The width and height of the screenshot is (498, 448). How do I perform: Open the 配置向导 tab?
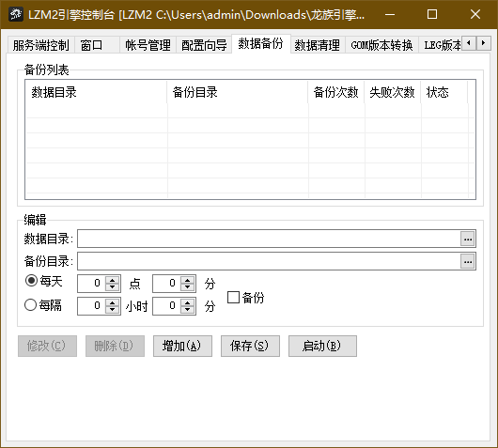tap(204, 45)
